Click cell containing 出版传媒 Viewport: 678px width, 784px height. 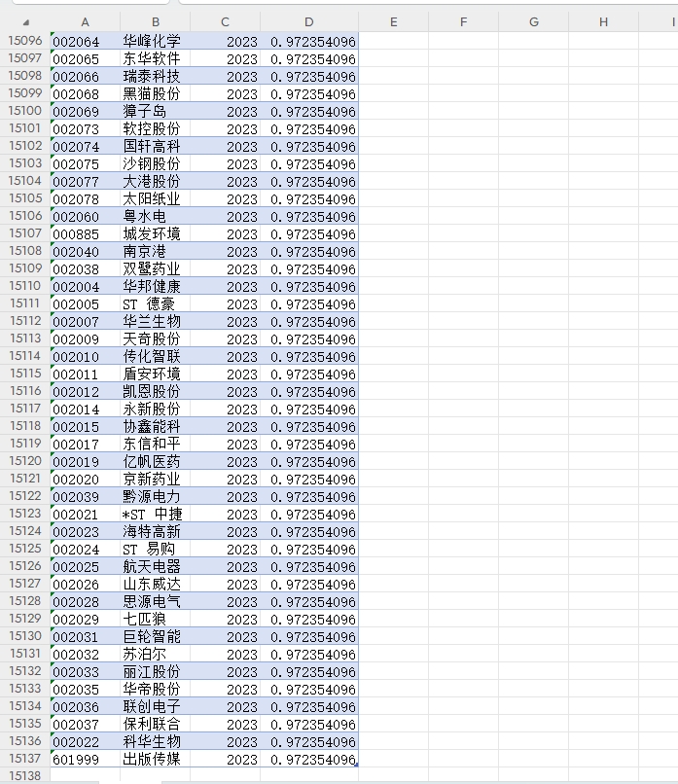(x=155, y=758)
